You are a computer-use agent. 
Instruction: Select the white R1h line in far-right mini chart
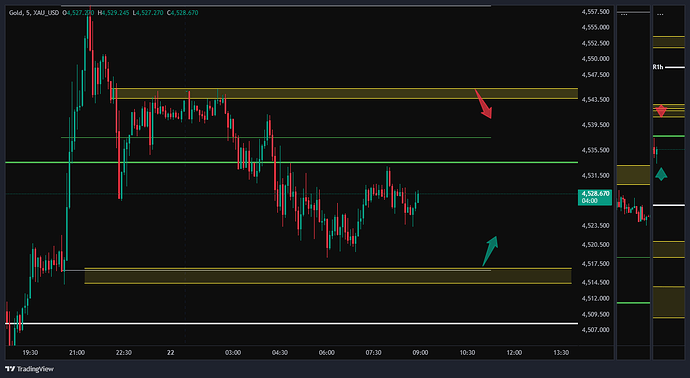pos(674,67)
